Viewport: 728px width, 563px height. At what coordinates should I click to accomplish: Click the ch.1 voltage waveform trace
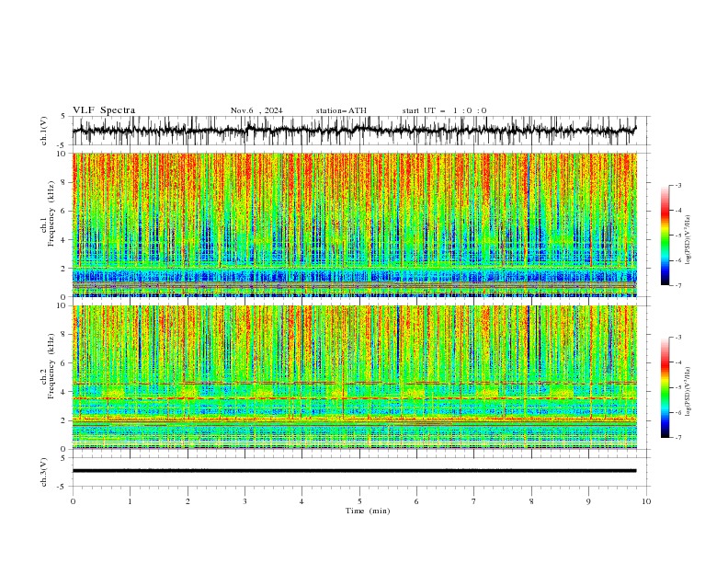(354, 131)
